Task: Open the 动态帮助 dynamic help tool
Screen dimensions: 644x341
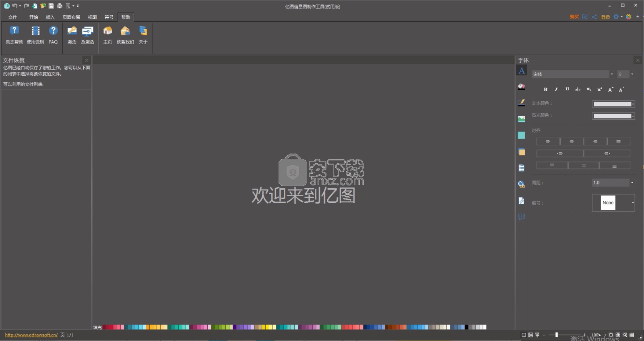Action: (14, 35)
